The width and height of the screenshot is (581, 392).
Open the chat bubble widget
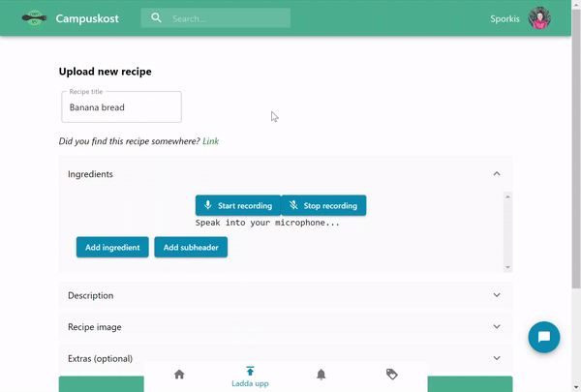click(544, 337)
